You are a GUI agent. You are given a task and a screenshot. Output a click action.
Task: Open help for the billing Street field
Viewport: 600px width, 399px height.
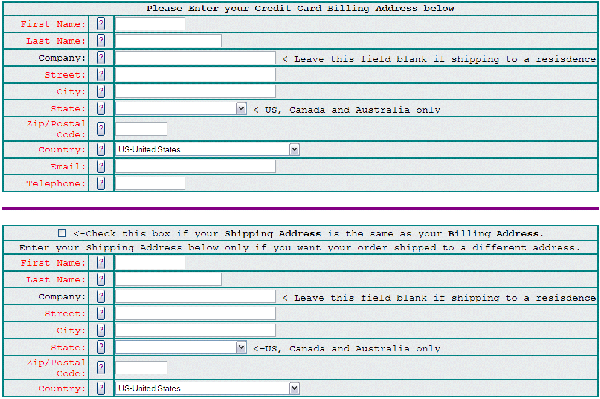click(101, 74)
